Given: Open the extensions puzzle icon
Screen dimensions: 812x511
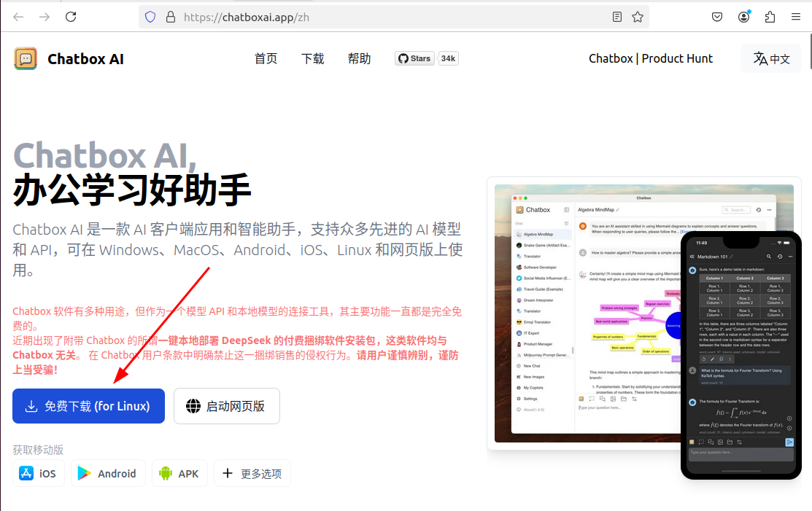Looking at the screenshot, I should [770, 17].
